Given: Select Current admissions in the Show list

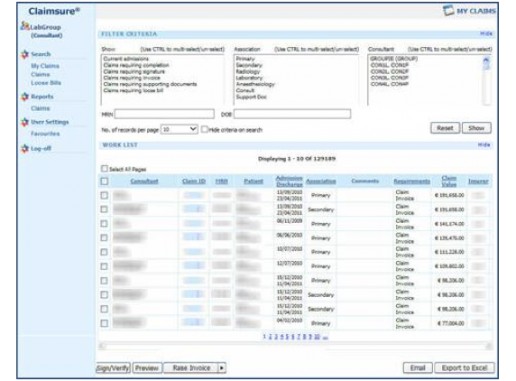Looking at the screenshot, I should click(x=126, y=59).
